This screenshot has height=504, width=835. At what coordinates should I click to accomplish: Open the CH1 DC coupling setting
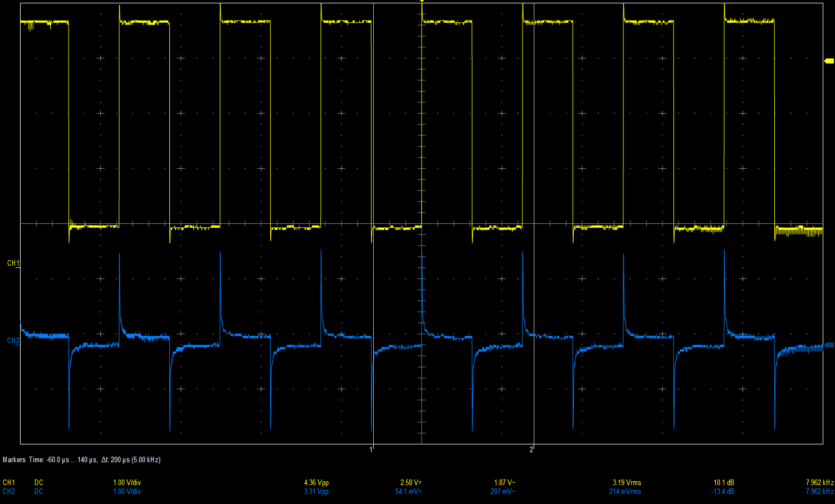point(38,483)
